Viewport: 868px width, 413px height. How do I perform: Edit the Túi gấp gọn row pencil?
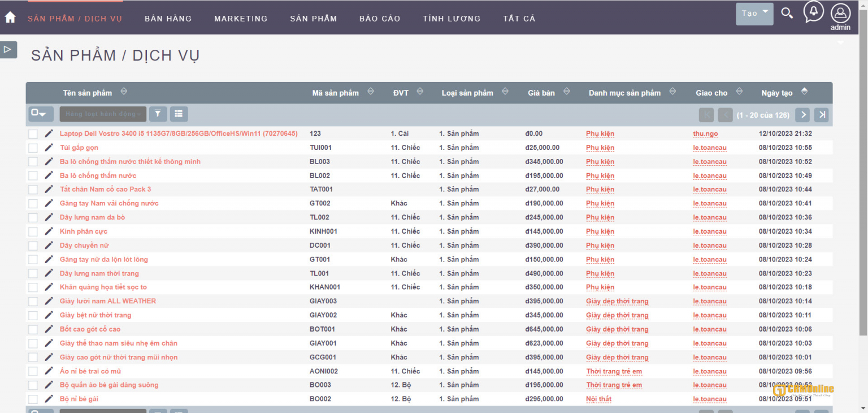[49, 148]
